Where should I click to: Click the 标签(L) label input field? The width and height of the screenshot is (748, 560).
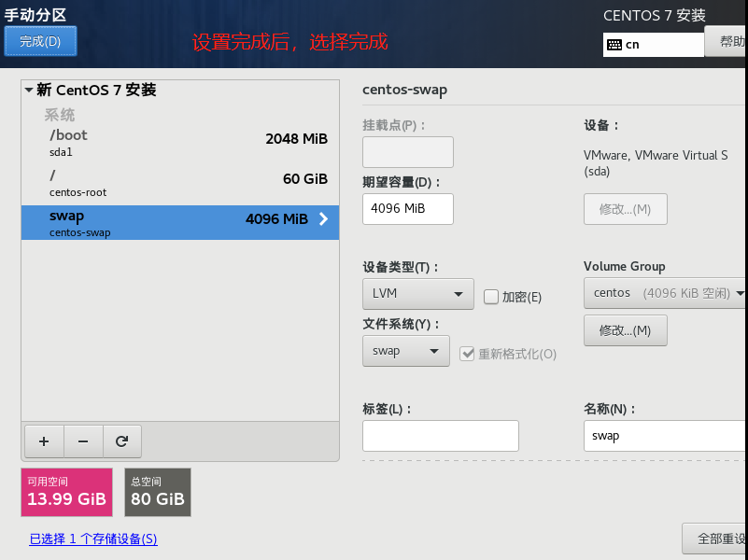(x=441, y=436)
